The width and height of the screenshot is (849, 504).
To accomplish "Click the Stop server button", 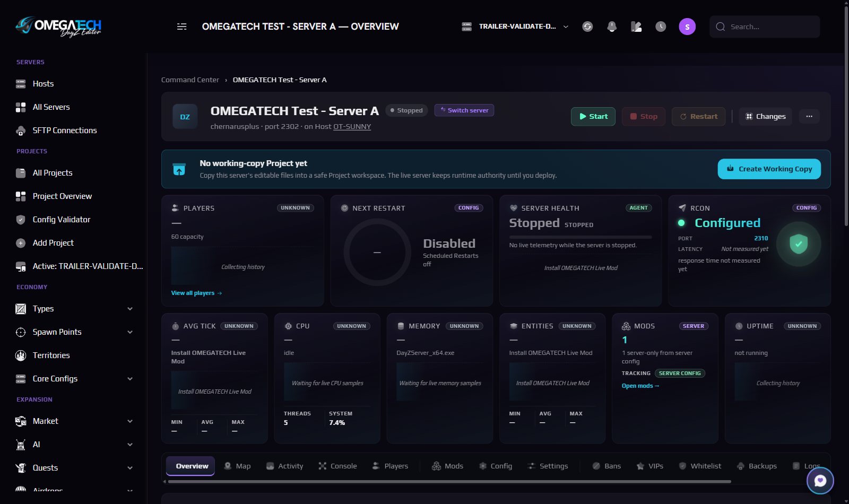I will click(644, 117).
